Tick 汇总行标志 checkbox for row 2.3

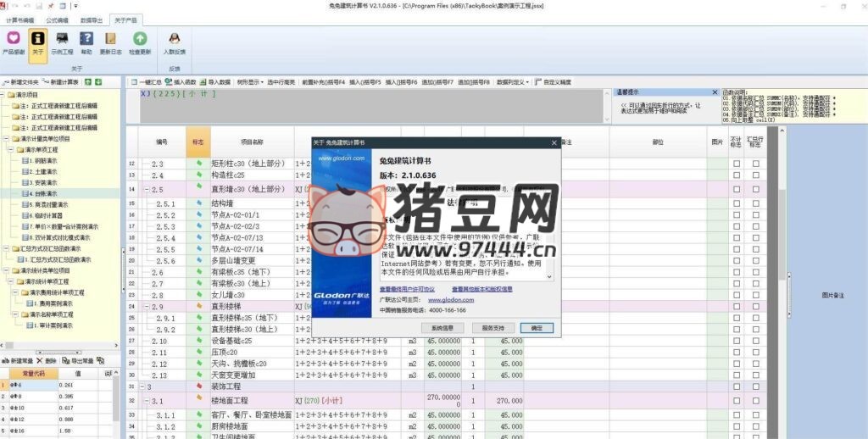click(x=755, y=164)
